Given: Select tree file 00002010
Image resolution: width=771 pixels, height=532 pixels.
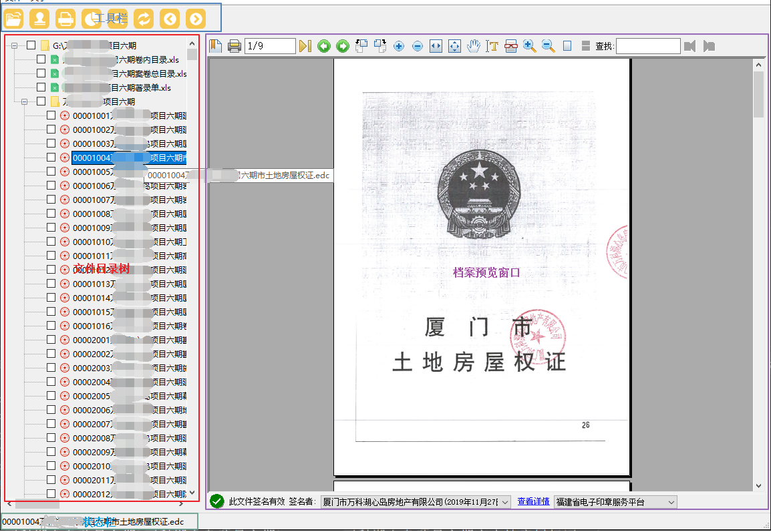Looking at the screenshot, I should click(x=130, y=466).
